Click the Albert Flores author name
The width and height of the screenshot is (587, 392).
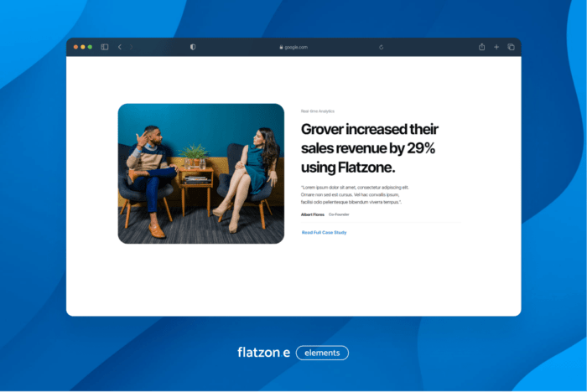313,214
